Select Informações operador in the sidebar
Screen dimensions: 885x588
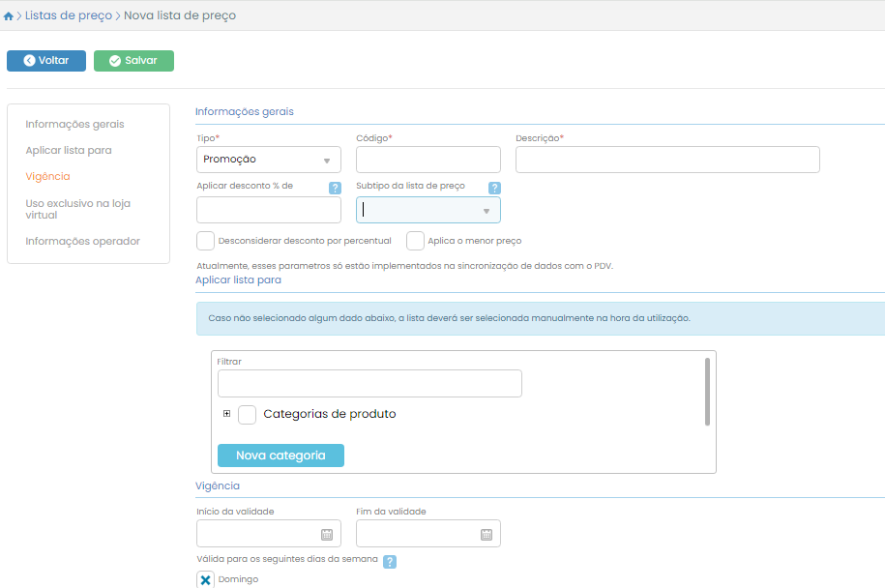82,242
